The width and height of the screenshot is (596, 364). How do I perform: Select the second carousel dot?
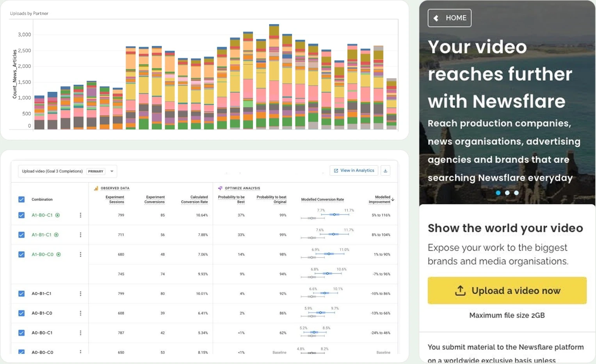coord(507,193)
